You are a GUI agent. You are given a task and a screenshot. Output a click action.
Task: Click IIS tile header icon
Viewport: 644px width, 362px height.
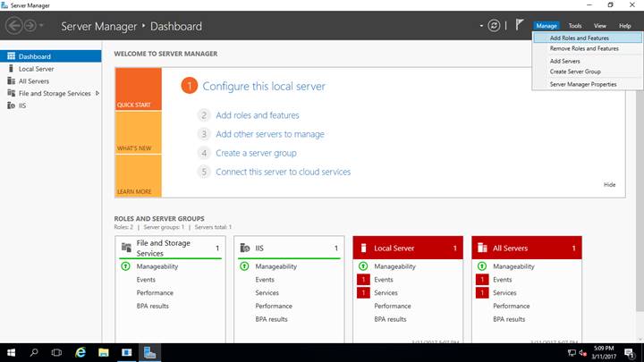coord(245,248)
